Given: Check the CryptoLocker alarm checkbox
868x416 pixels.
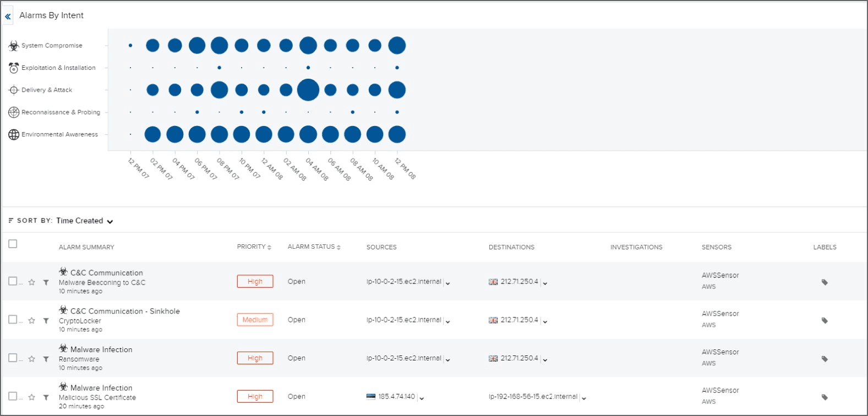Looking at the screenshot, I should tap(13, 319).
